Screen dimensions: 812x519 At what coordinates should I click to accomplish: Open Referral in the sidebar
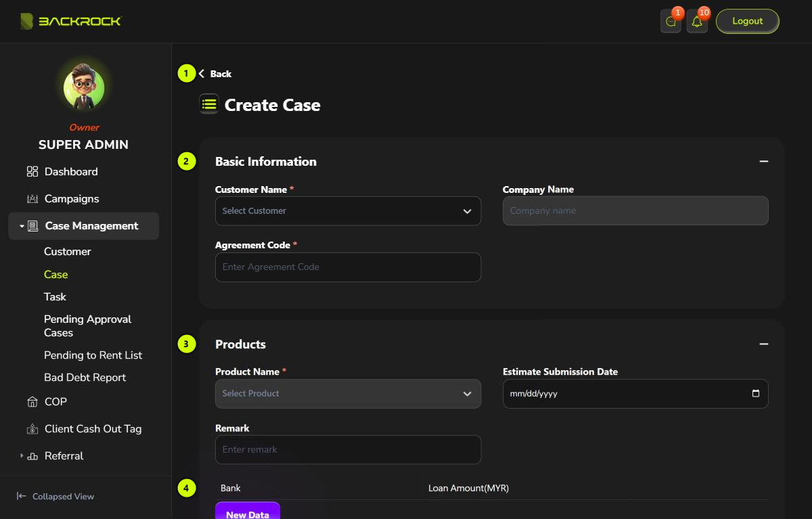click(64, 456)
